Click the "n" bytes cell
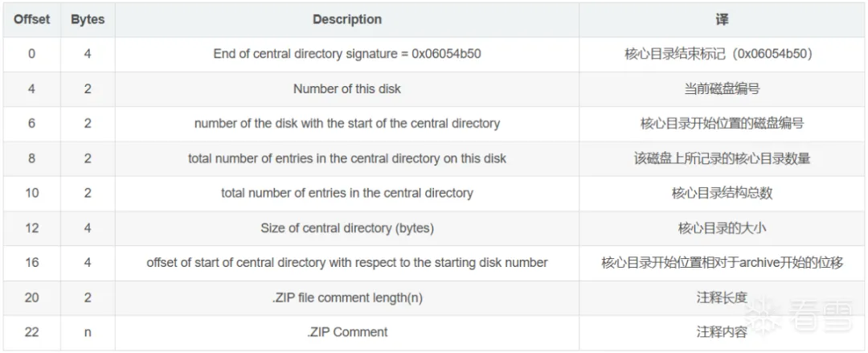868x353 pixels. [88, 332]
